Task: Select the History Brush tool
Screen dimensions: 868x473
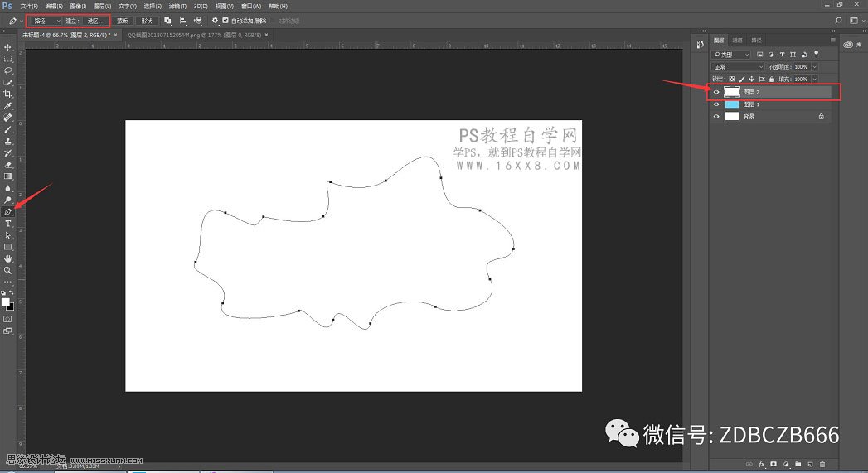Action: pyautogui.click(x=7, y=153)
